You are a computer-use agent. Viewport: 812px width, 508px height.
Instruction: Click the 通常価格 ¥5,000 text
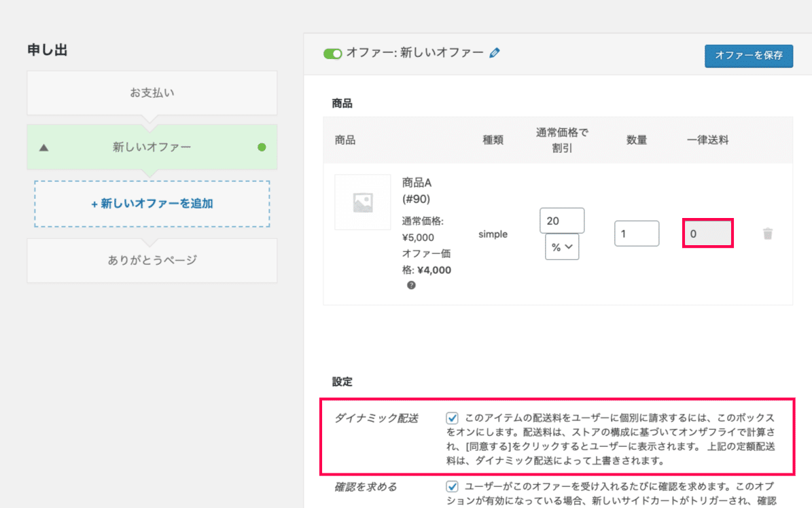tap(423, 230)
